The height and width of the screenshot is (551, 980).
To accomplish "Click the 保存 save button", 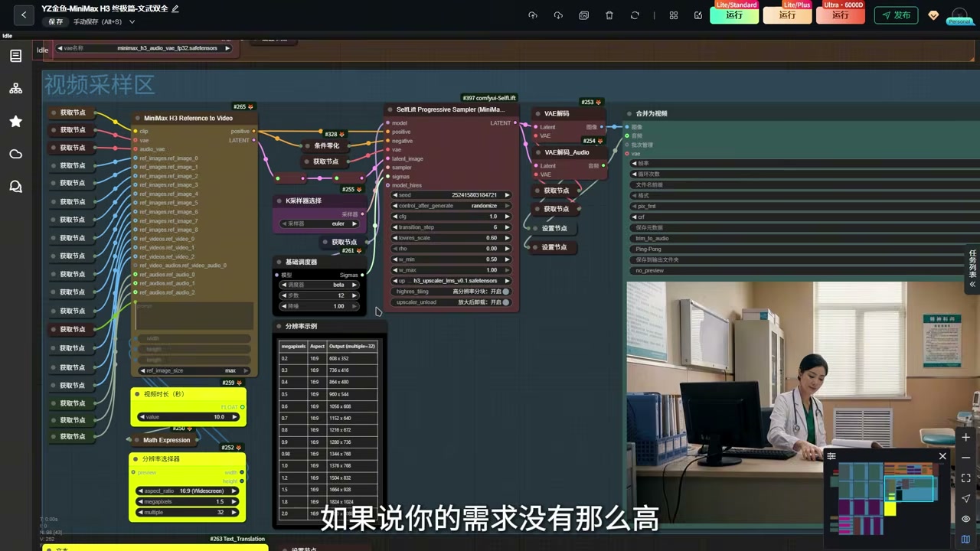I will 56,21.
